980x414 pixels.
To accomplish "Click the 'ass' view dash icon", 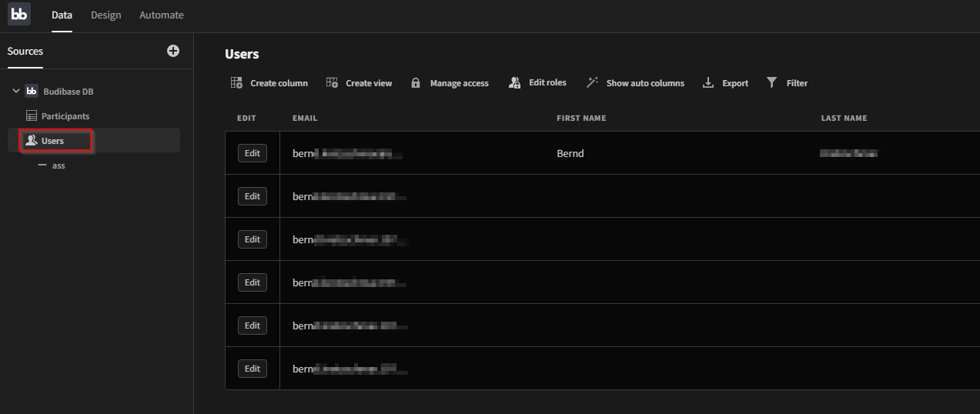I will [42, 165].
